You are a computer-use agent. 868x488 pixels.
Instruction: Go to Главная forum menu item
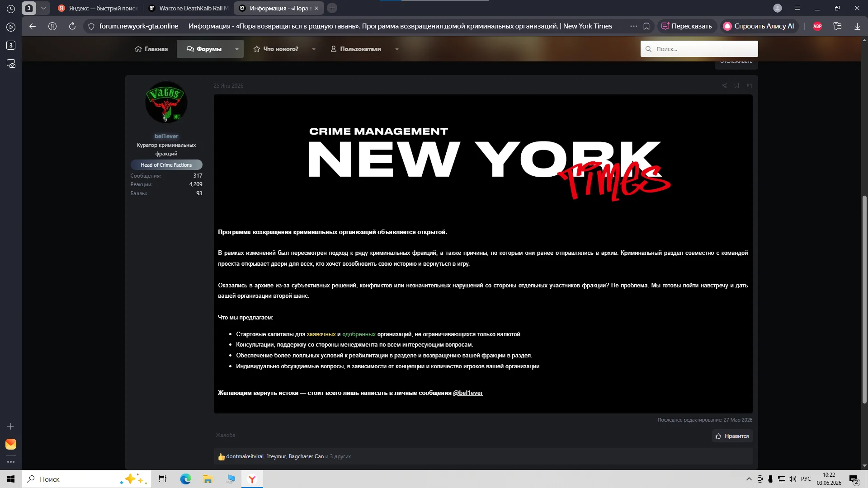pos(151,49)
